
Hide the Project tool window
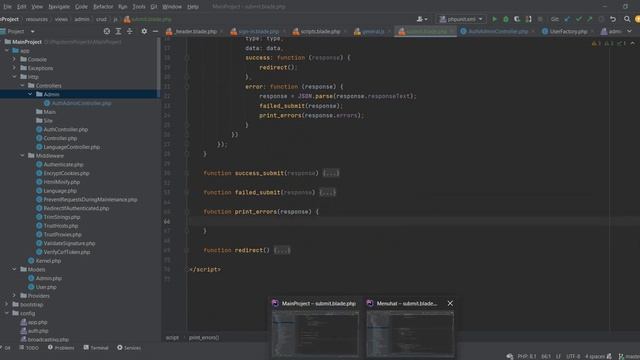coord(155,31)
